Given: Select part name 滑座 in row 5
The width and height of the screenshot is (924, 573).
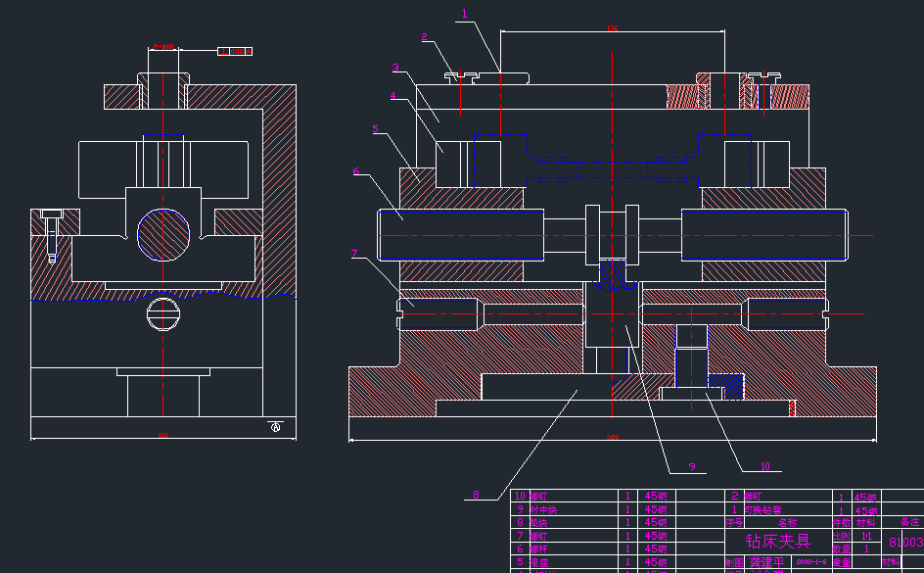Looking at the screenshot, I should tap(538, 562).
